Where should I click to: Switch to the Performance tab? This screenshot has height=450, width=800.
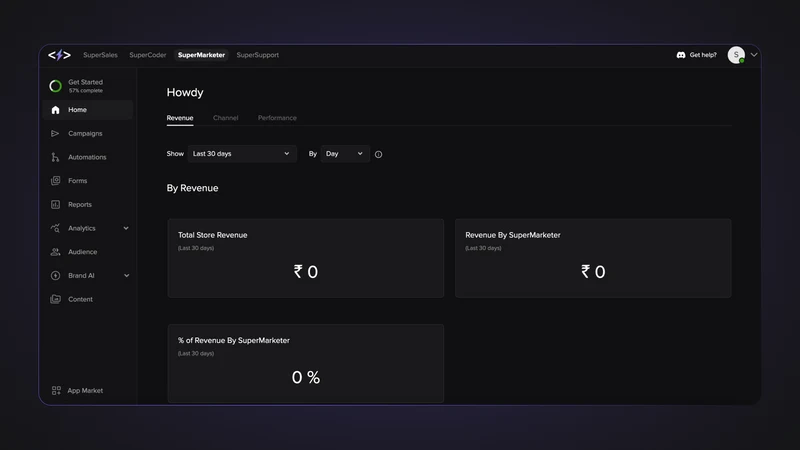(277, 118)
